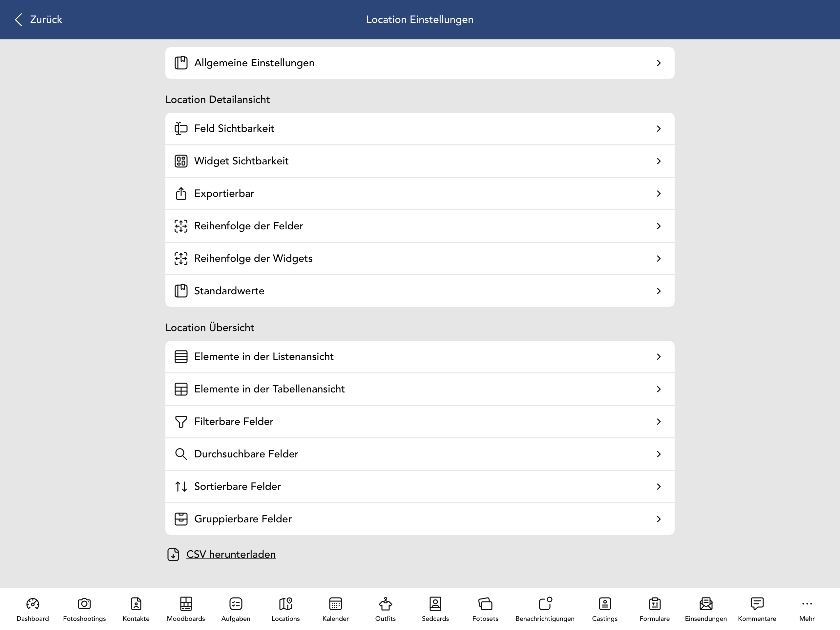Image resolution: width=840 pixels, height=630 pixels.
Task: Open Einsendungen envelope icon
Action: point(705,604)
